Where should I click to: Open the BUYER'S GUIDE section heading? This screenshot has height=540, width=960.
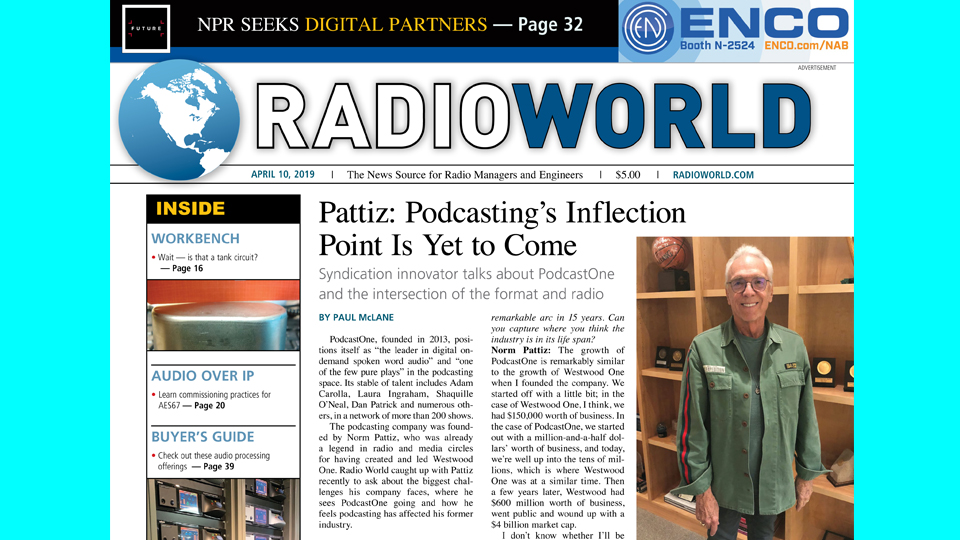pyautogui.click(x=203, y=437)
